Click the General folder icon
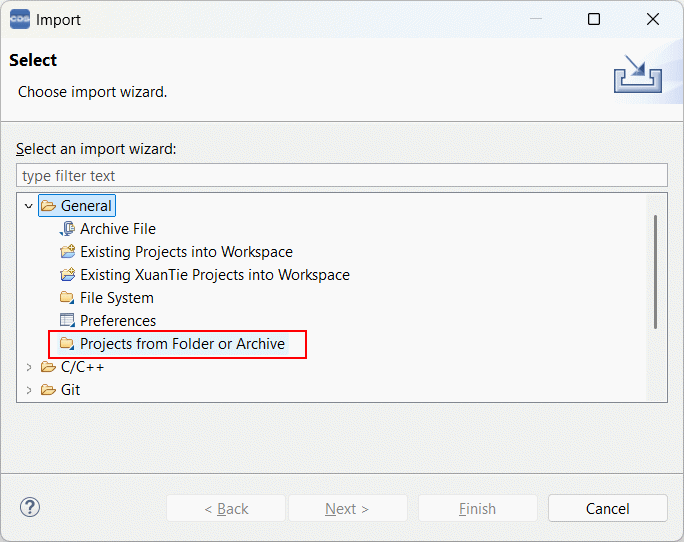 coord(48,206)
